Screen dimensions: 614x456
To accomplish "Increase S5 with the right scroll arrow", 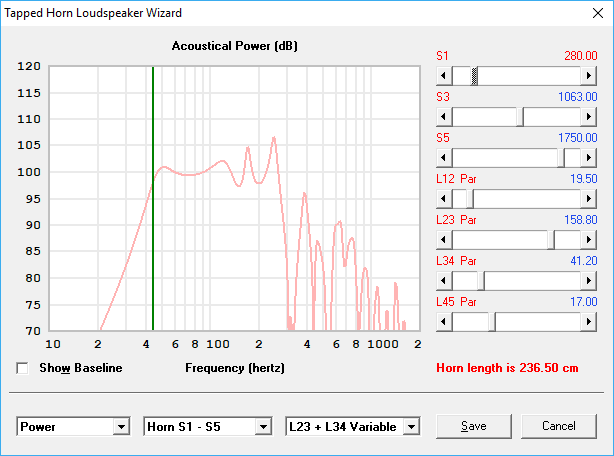I will pos(589,158).
